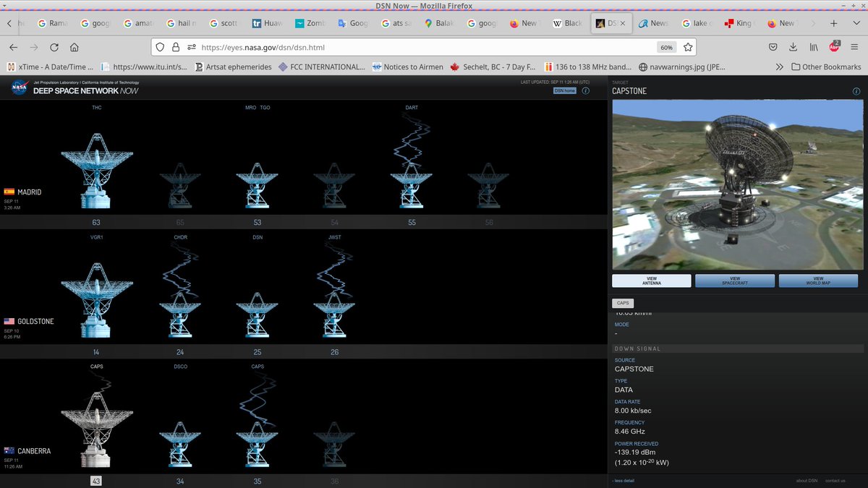The width and height of the screenshot is (868, 488).
Task: Open the Firefox hamburger menu
Action: click(854, 47)
